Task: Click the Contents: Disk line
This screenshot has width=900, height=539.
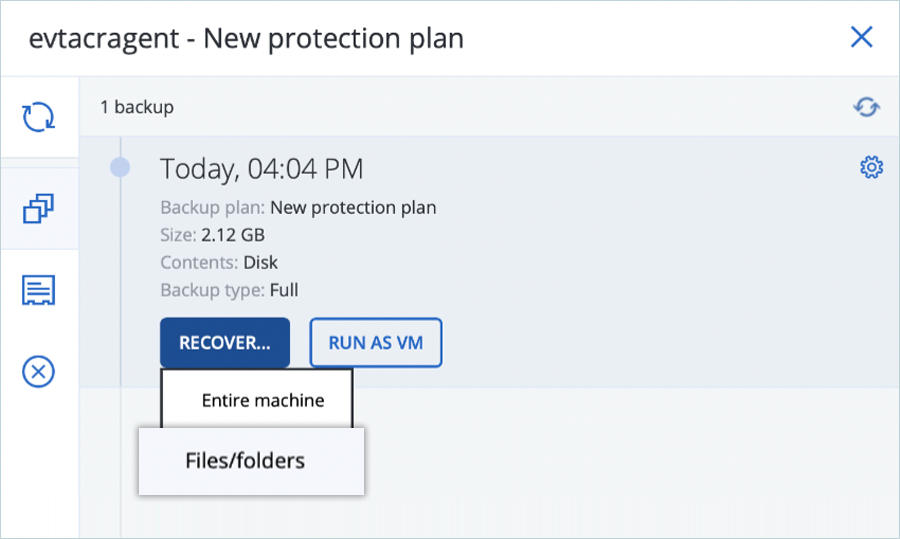Action: (219, 263)
